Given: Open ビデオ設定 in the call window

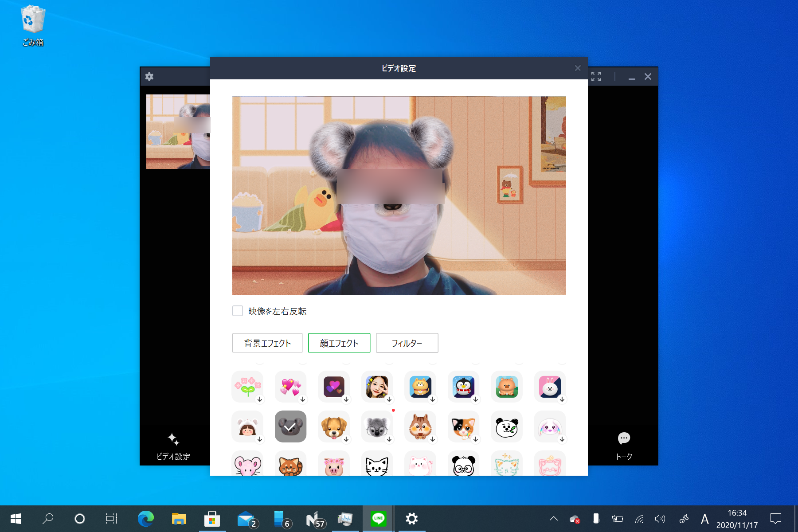Looking at the screenshot, I should [173, 446].
